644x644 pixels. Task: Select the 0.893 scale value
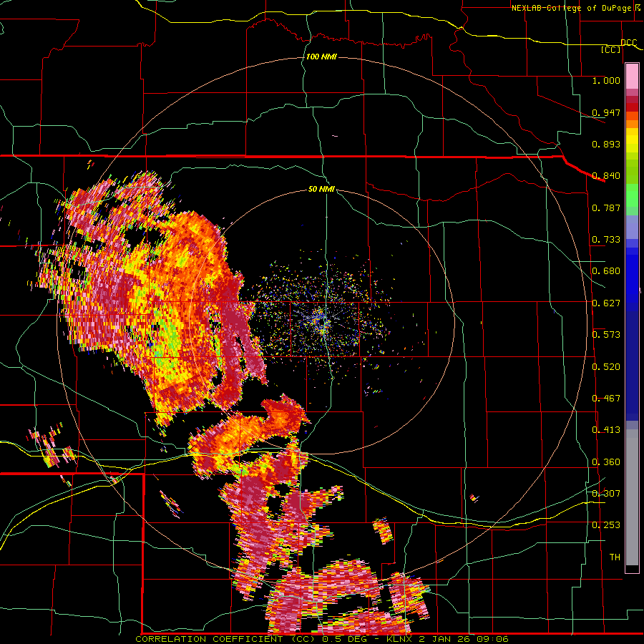[606, 144]
